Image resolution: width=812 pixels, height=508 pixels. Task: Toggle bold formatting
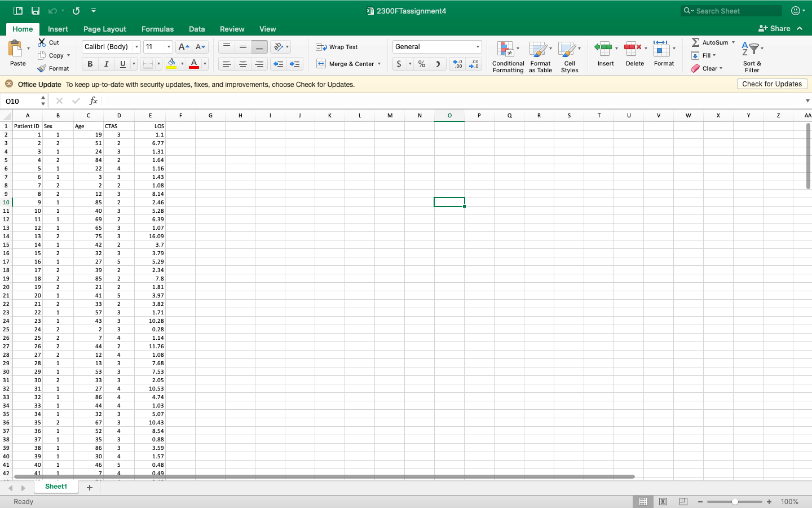[x=90, y=64]
